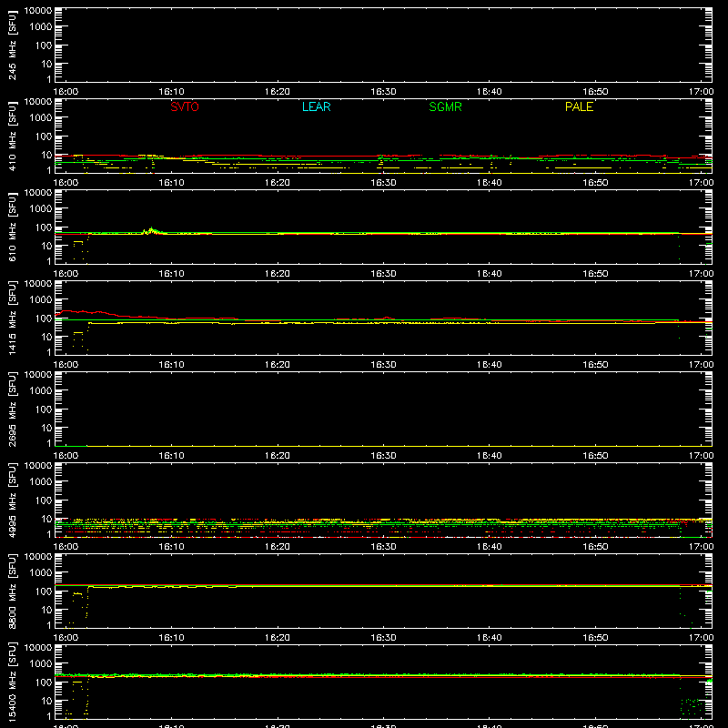This screenshot has width=728, height=728.
Task: Select the 17:00 tick label under 4995 MHz panel
Action: (701, 547)
